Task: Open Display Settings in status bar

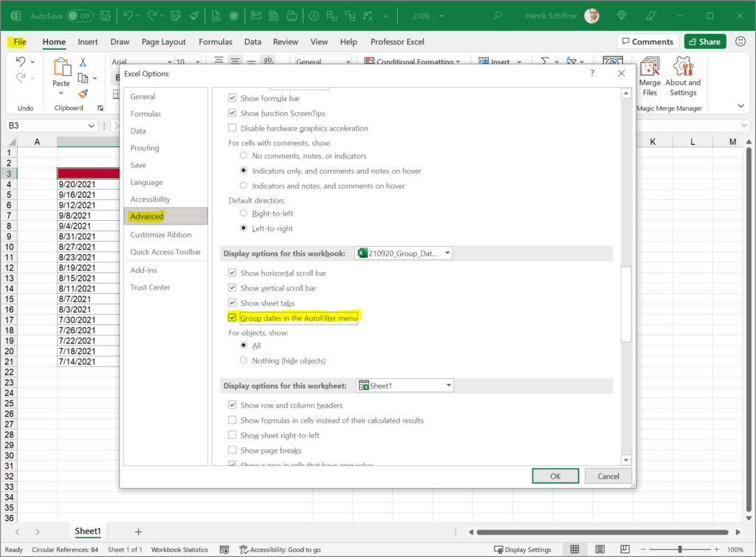Action: click(x=523, y=550)
